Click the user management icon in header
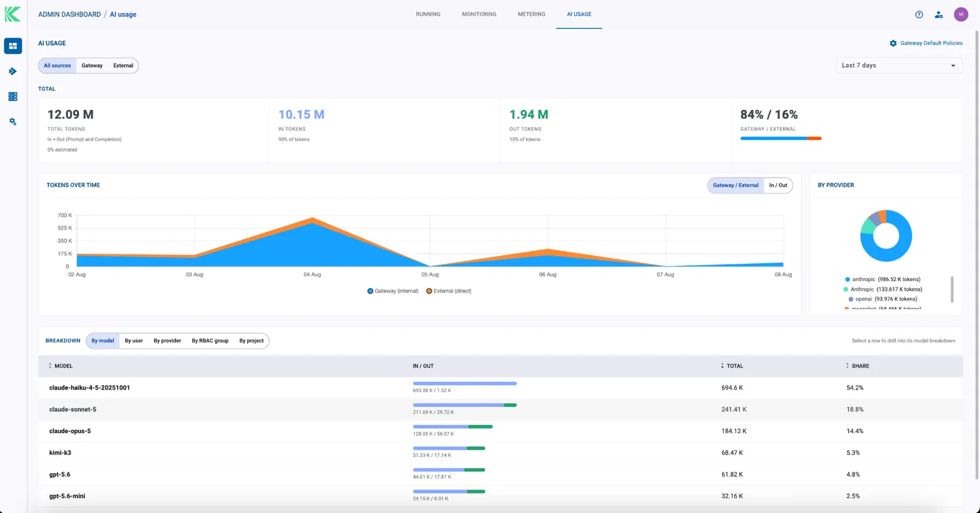980x513 pixels. tap(939, 14)
